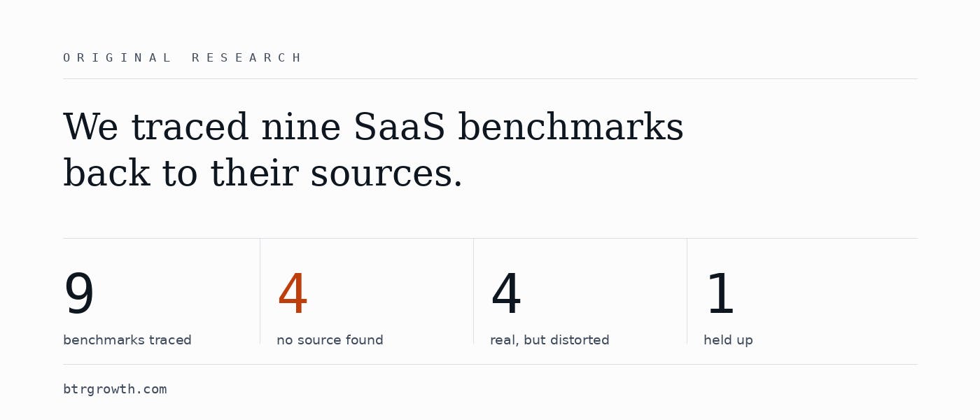The height and width of the screenshot is (420, 980).
Task: Click the 'real, but distorted' caption
Action: [549, 340]
